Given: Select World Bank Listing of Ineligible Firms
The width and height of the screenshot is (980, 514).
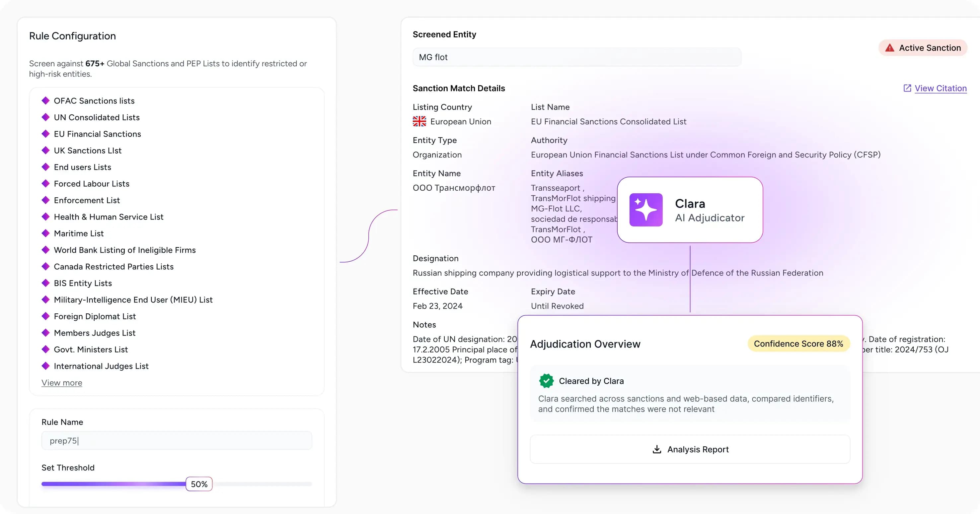Looking at the screenshot, I should point(125,250).
